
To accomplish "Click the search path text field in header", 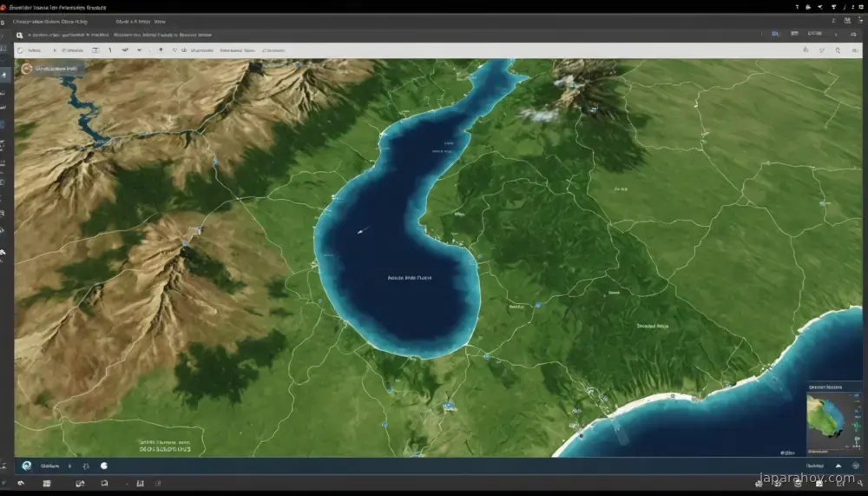I will click(x=120, y=35).
